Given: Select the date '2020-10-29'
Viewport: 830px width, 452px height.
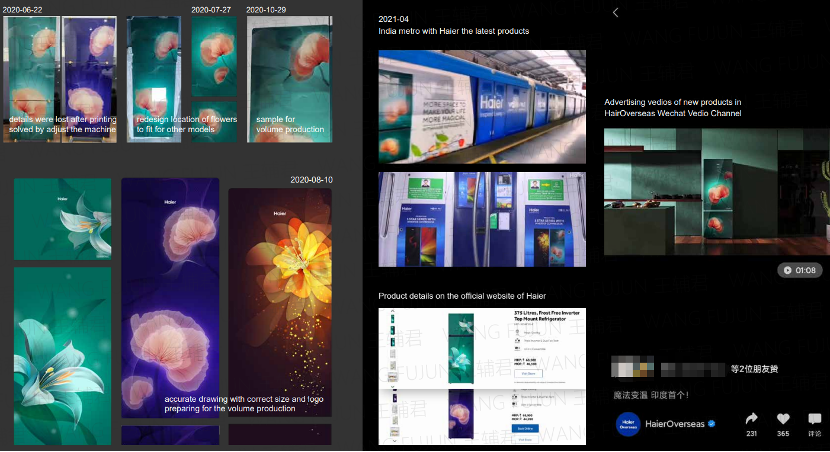Looking at the screenshot, I should (x=266, y=10).
